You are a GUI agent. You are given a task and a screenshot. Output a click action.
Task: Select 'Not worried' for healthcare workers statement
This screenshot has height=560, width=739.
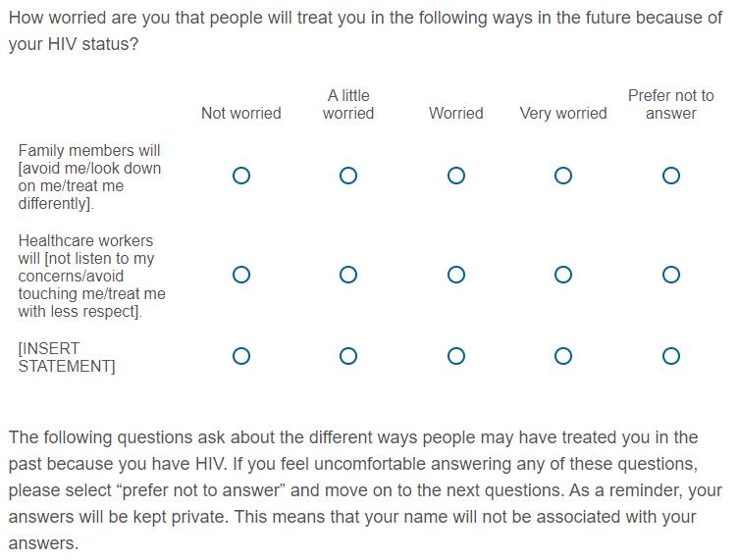241,276
